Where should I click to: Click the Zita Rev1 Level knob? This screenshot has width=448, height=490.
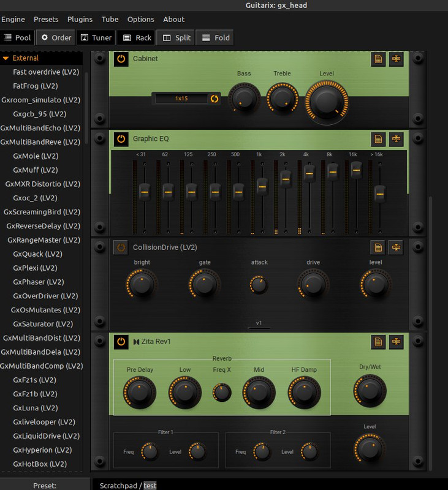[370, 448]
